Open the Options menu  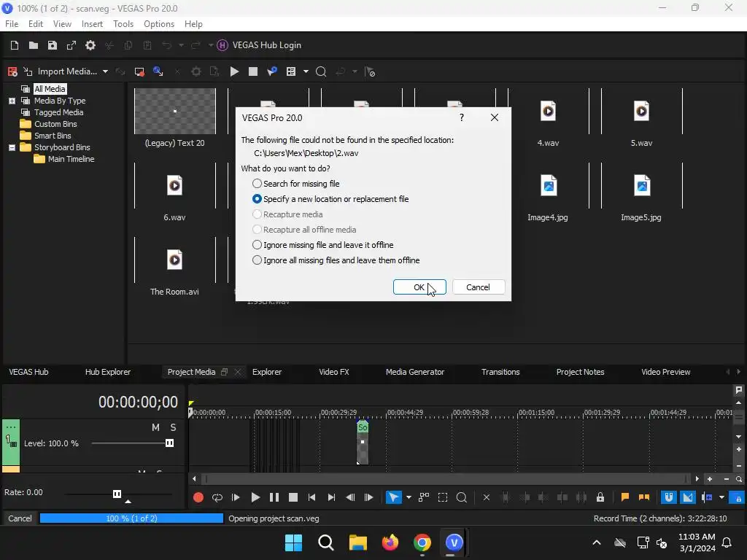tap(159, 24)
